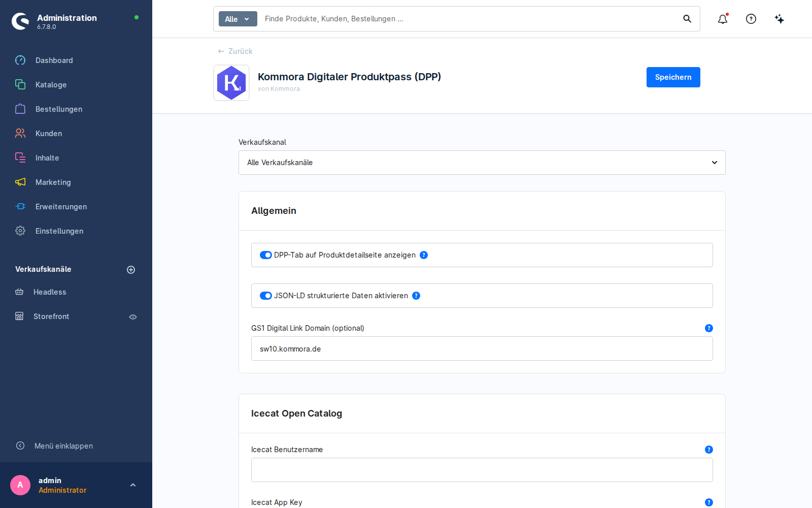
Task: Focus the global search input field
Action: point(469,19)
